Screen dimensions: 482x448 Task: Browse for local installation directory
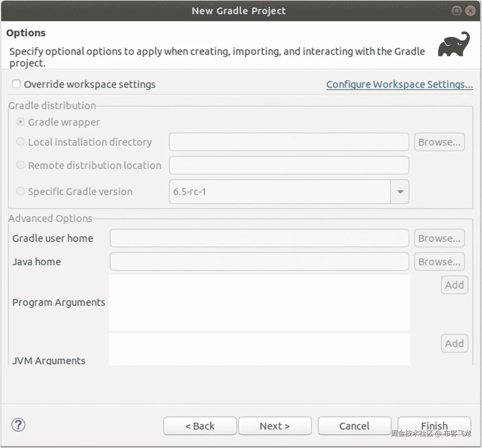point(439,142)
